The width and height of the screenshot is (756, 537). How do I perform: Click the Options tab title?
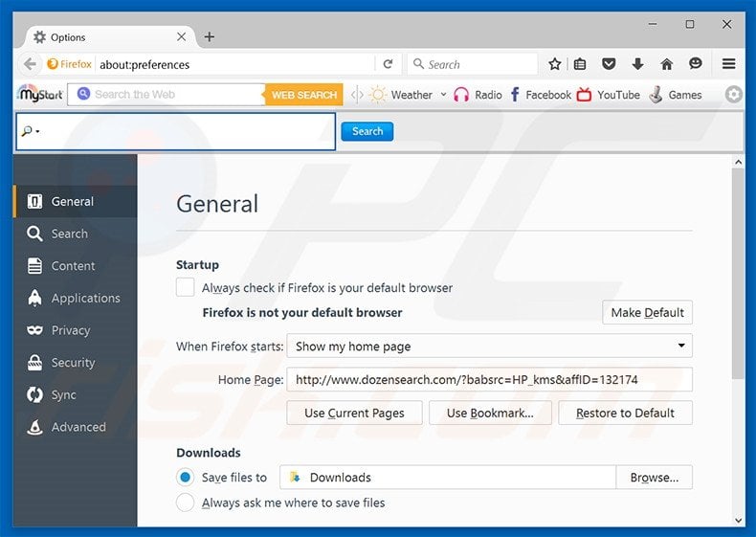point(68,37)
